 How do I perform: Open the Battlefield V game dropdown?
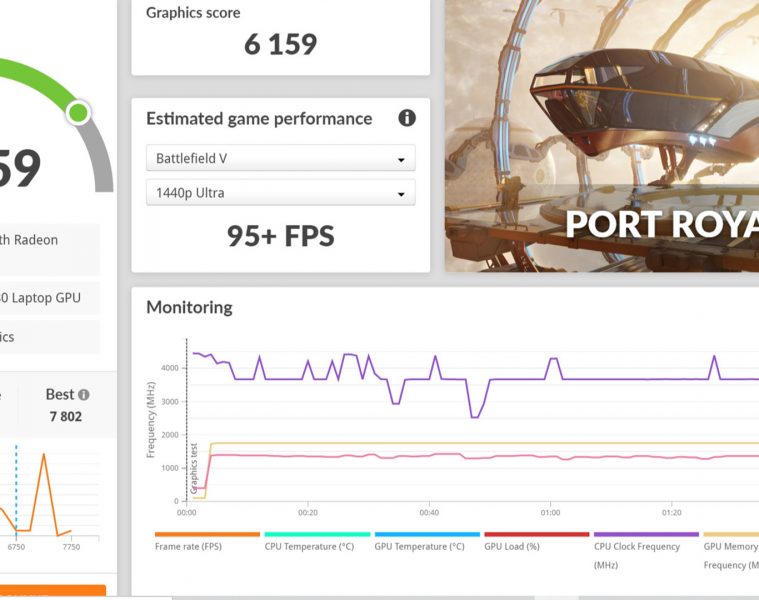(x=281, y=158)
